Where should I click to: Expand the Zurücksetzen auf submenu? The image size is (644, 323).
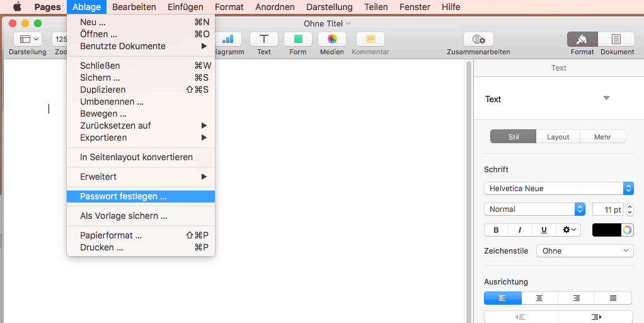[x=141, y=126]
